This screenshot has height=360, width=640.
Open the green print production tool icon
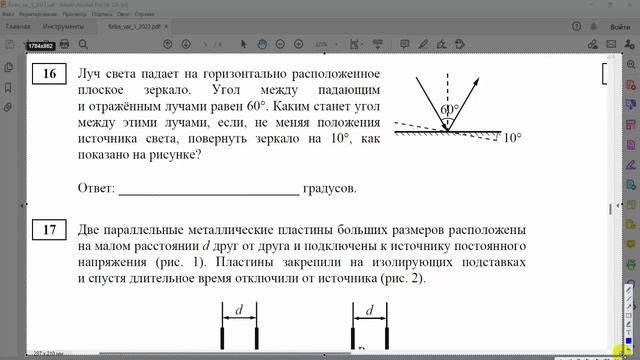pos(631,265)
